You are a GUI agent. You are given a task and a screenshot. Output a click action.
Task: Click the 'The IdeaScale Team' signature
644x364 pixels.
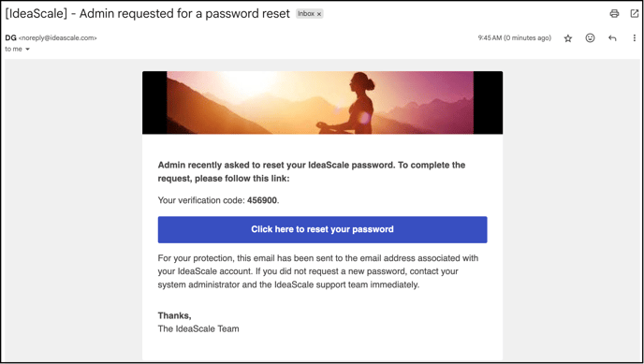click(198, 328)
